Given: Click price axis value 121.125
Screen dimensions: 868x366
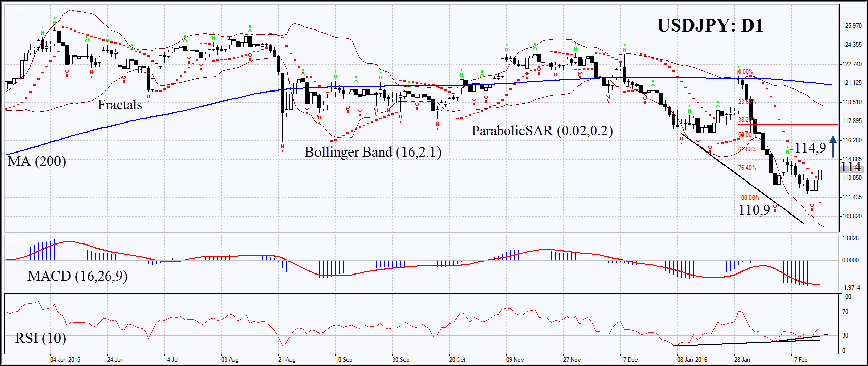Looking at the screenshot, I should tap(852, 83).
